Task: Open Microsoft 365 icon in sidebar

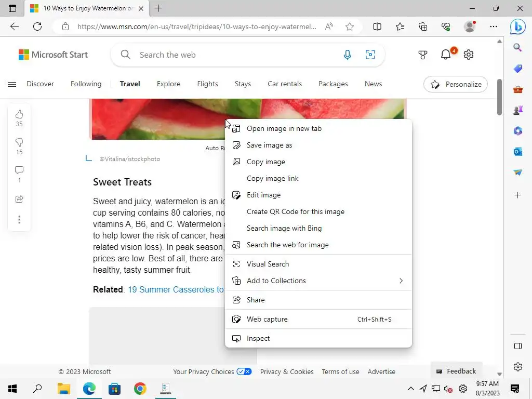Action: (517, 130)
